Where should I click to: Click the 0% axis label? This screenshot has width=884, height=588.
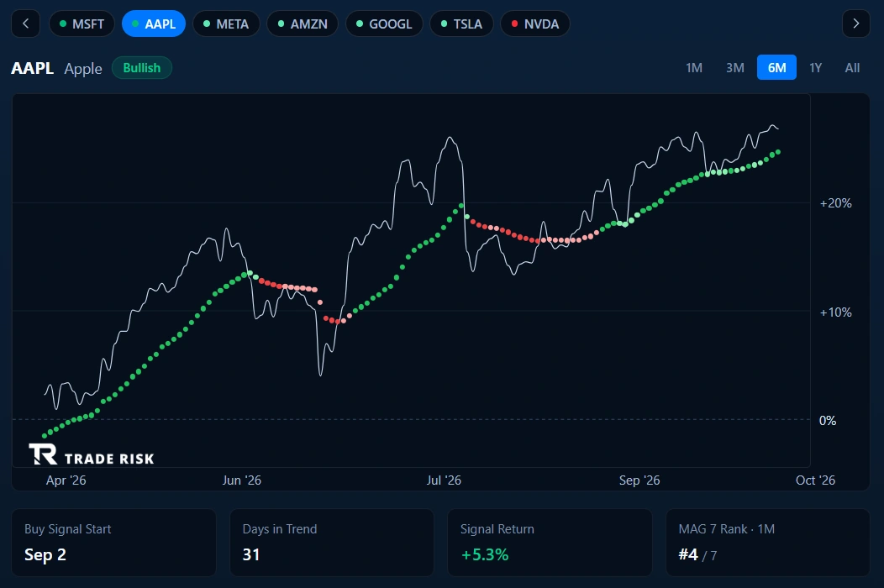pos(827,421)
